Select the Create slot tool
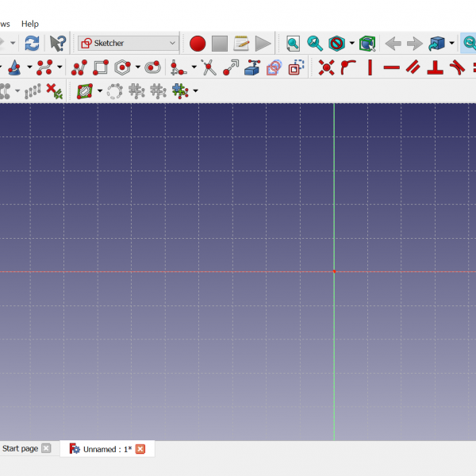This screenshot has width=476, height=476. pos(152,68)
